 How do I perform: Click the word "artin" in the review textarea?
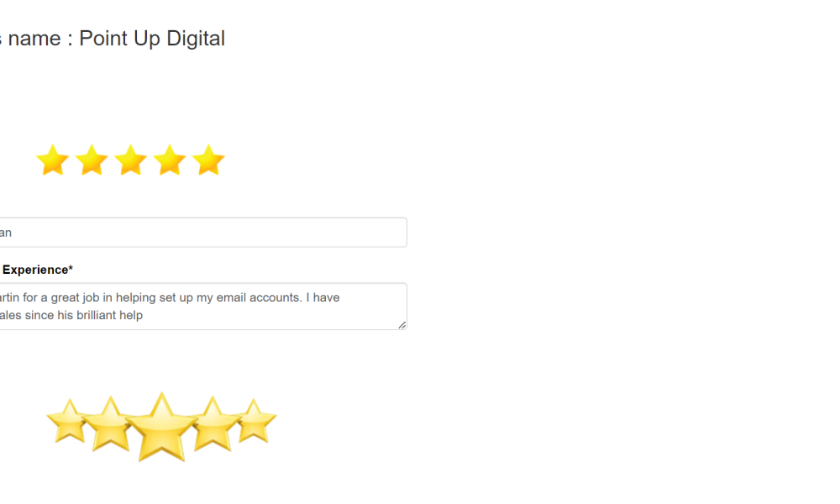pyautogui.click(x=9, y=298)
